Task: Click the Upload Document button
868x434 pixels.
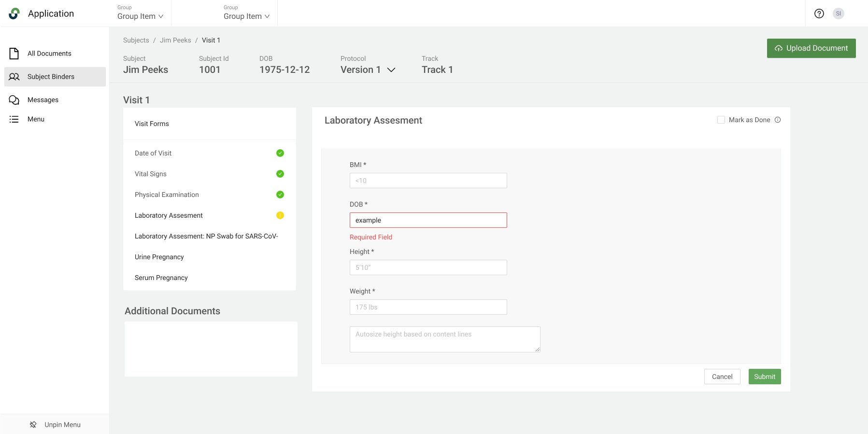Action: (x=811, y=48)
